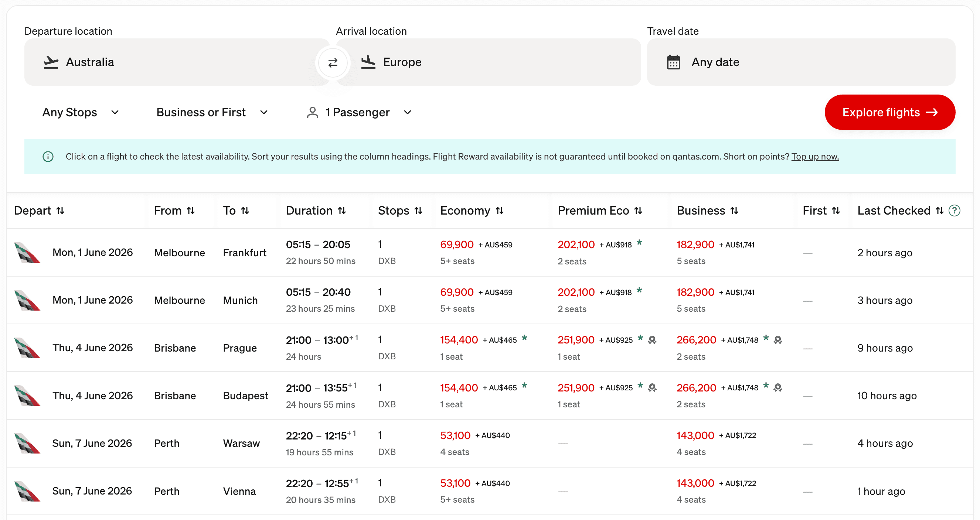980x520 pixels.
Task: Select Business 182,900 fare to Frankfurt
Action: [x=695, y=245]
